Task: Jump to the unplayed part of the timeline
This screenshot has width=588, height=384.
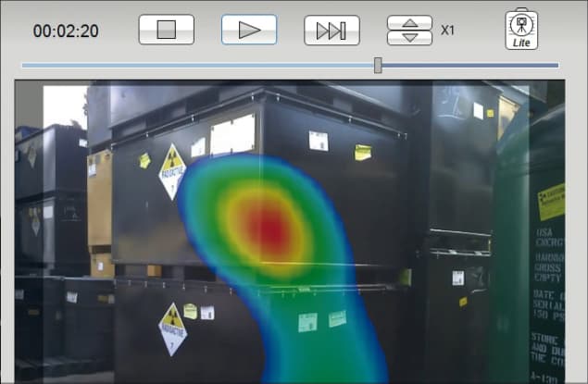Action: tap(470, 65)
